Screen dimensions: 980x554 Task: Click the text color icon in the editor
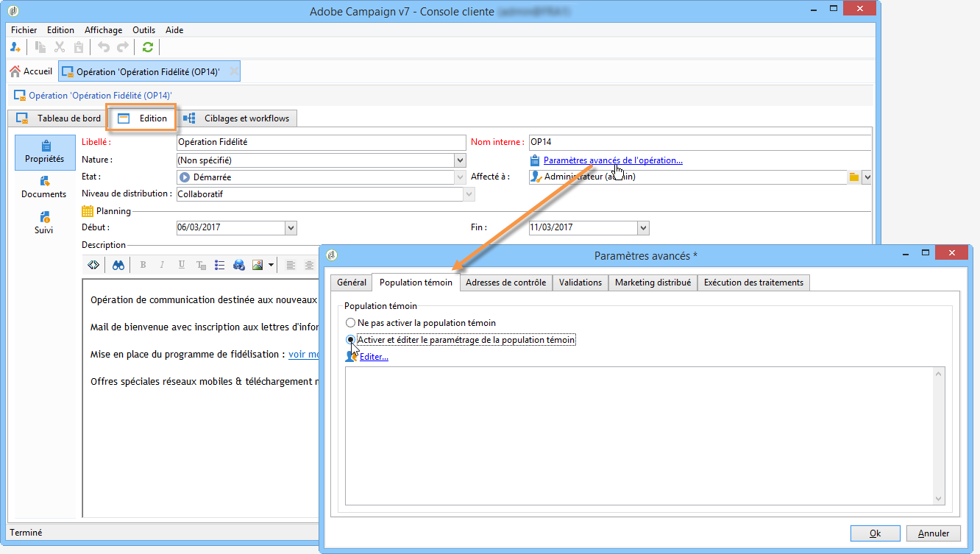coord(201,265)
